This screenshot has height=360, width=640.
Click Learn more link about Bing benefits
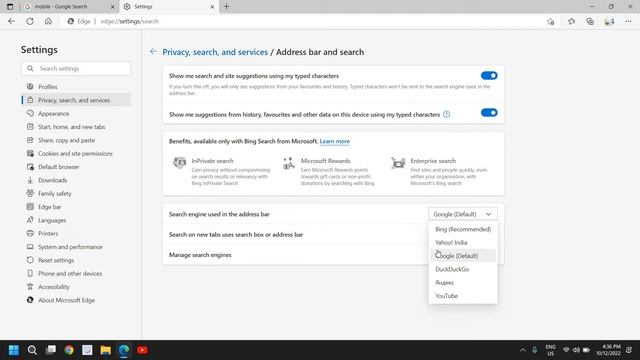[x=335, y=141]
